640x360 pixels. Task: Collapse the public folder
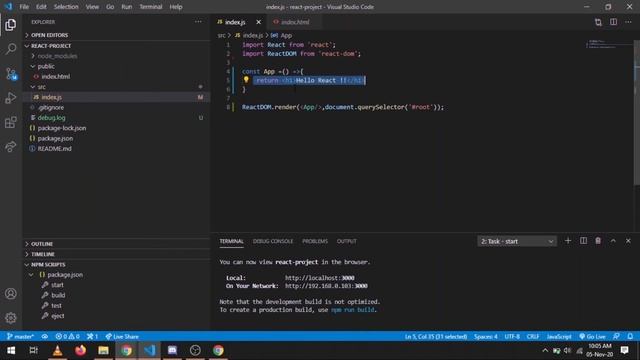(116, 66)
